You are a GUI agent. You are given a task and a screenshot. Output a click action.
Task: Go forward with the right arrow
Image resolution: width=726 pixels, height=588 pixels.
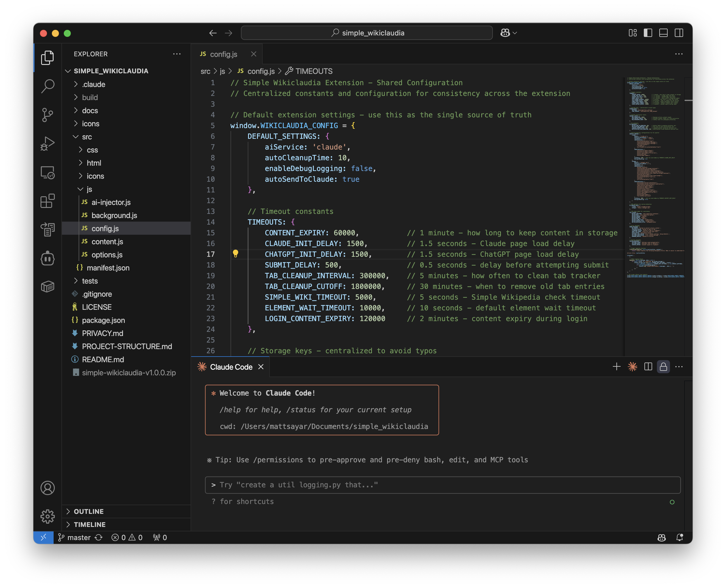[x=229, y=33]
